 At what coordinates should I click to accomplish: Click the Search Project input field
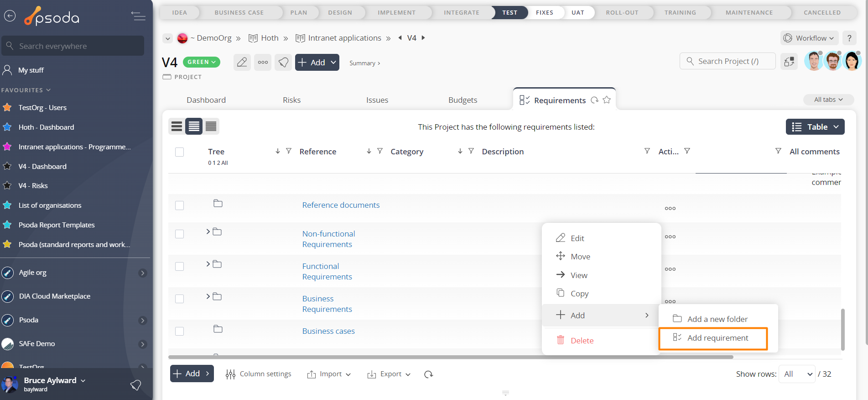(728, 61)
